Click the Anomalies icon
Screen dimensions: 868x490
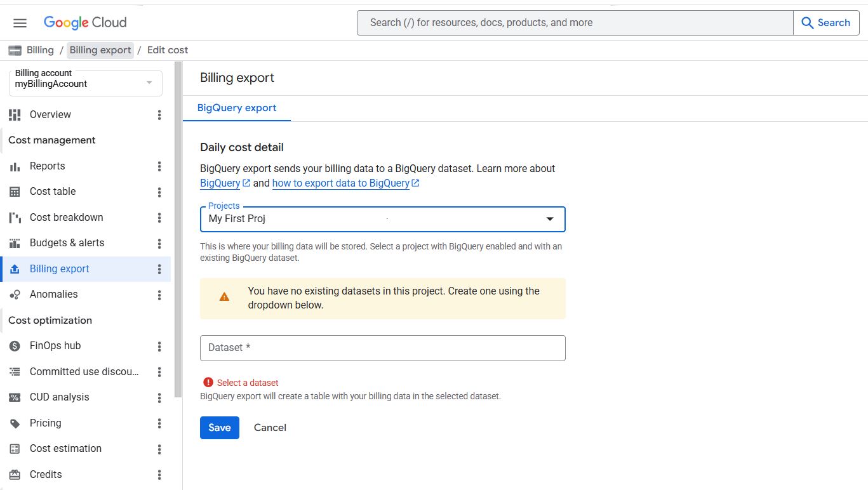(x=15, y=295)
